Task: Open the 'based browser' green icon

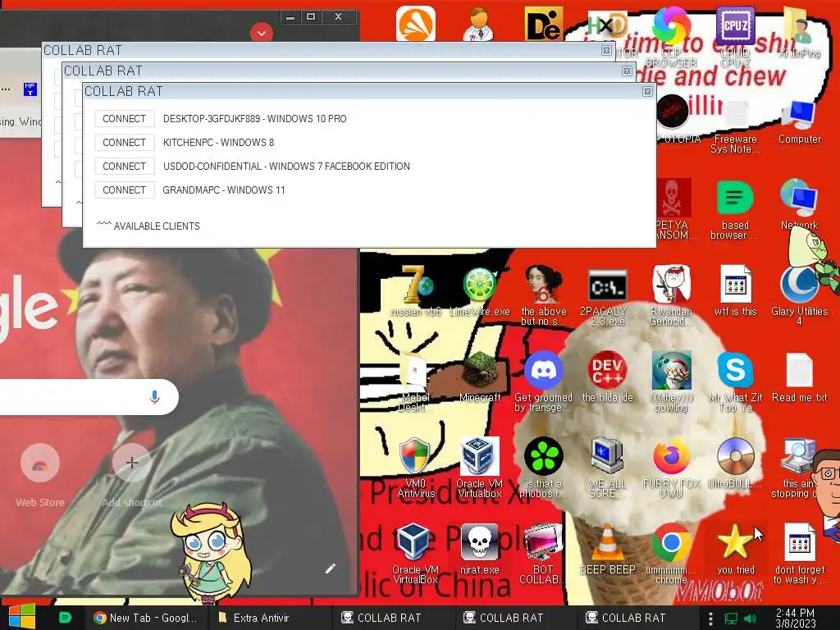Action: pyautogui.click(x=736, y=210)
